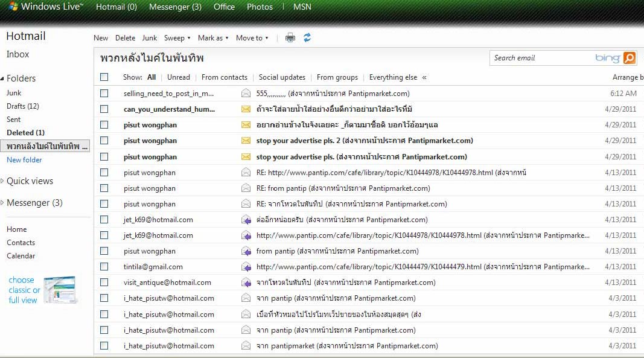
Task: Open Calendar from the sidebar
Action: tap(21, 255)
